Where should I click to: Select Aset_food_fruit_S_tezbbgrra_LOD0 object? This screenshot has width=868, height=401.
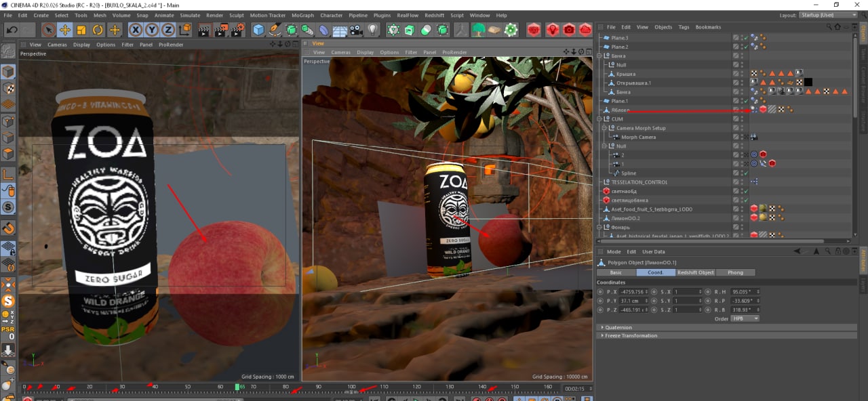(x=652, y=209)
